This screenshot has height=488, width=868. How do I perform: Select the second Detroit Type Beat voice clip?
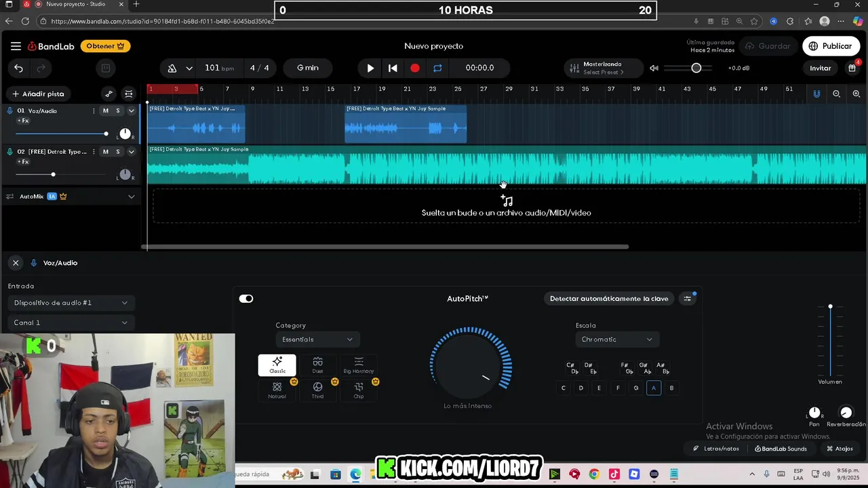(x=406, y=123)
